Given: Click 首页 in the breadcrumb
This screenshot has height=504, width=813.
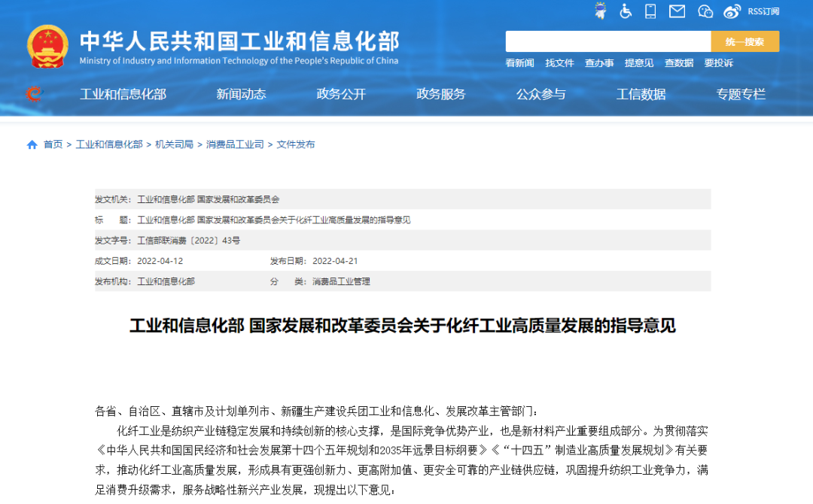Looking at the screenshot, I should [x=53, y=144].
